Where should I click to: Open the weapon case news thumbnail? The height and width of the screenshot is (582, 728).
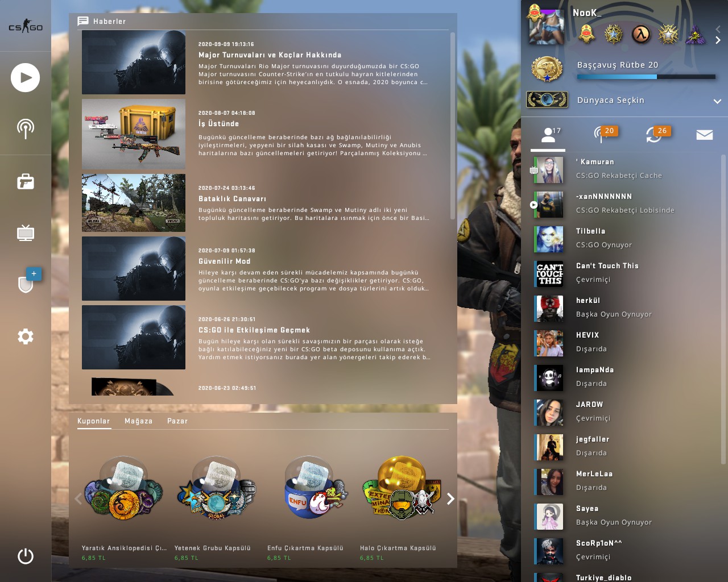(134, 134)
